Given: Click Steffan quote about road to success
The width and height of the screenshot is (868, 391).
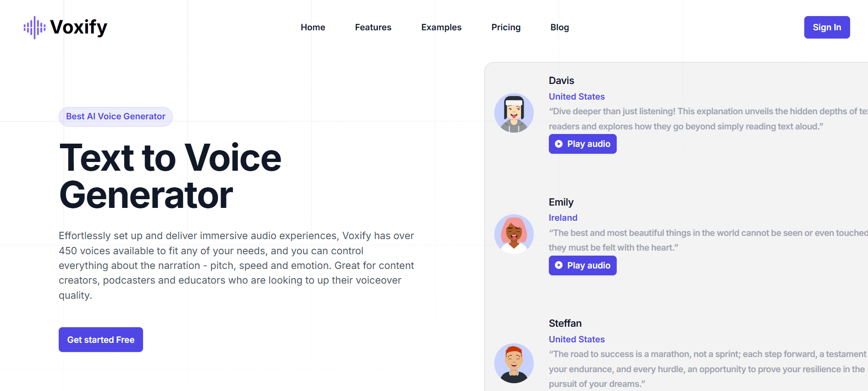Looking at the screenshot, I should 708,369.
